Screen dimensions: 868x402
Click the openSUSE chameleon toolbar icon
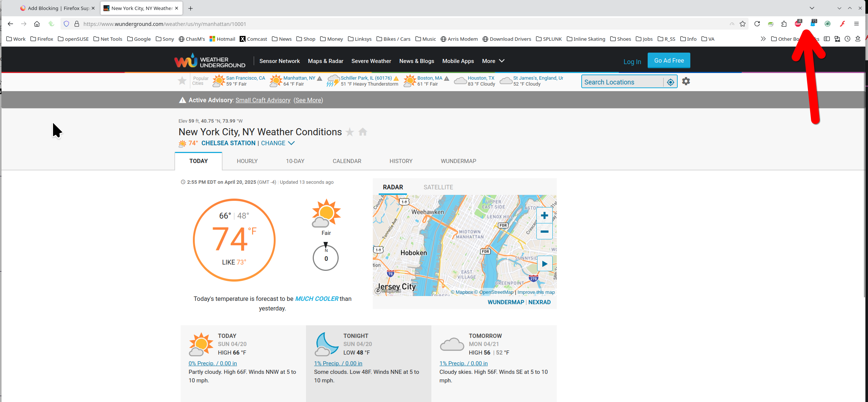click(x=770, y=24)
